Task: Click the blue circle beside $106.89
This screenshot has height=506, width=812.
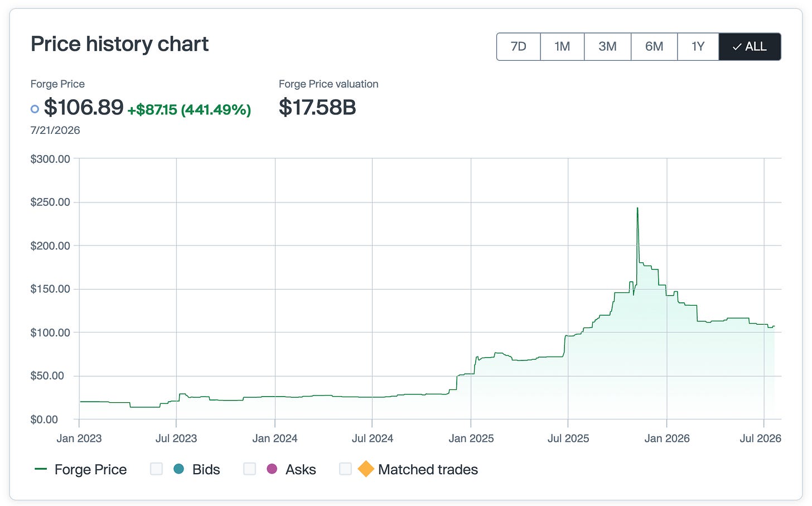Action: click(x=35, y=109)
